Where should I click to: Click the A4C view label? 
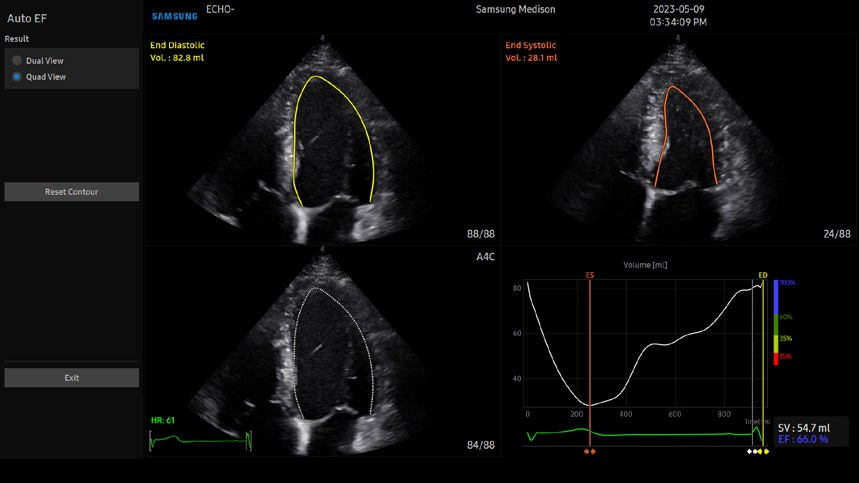click(x=485, y=256)
